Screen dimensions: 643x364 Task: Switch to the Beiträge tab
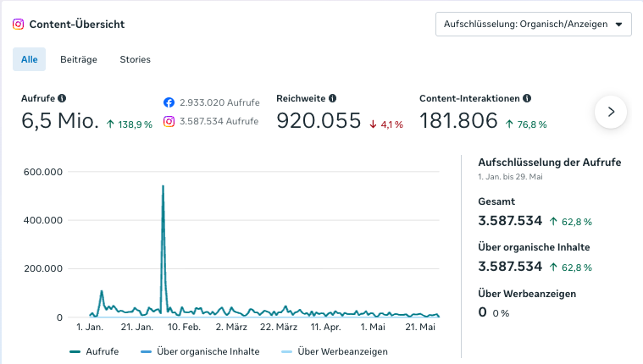click(79, 59)
